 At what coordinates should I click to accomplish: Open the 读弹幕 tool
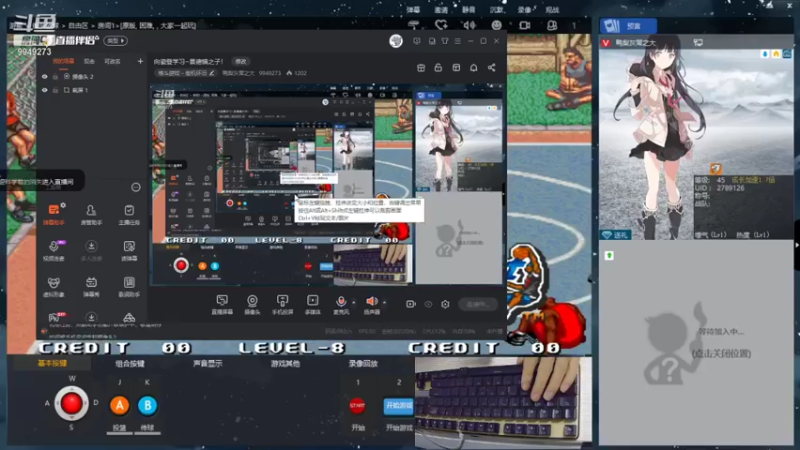click(x=129, y=251)
